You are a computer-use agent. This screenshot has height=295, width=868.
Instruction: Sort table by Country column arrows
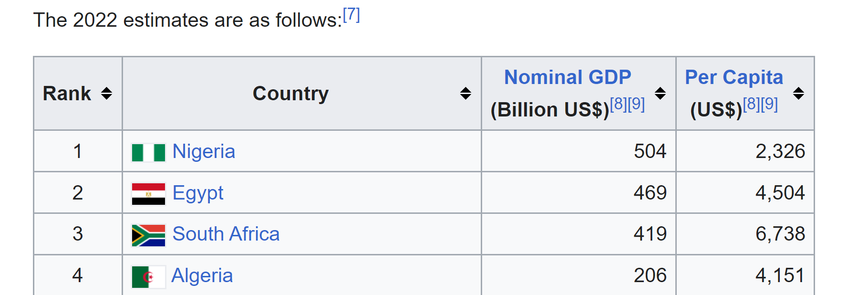tap(465, 94)
